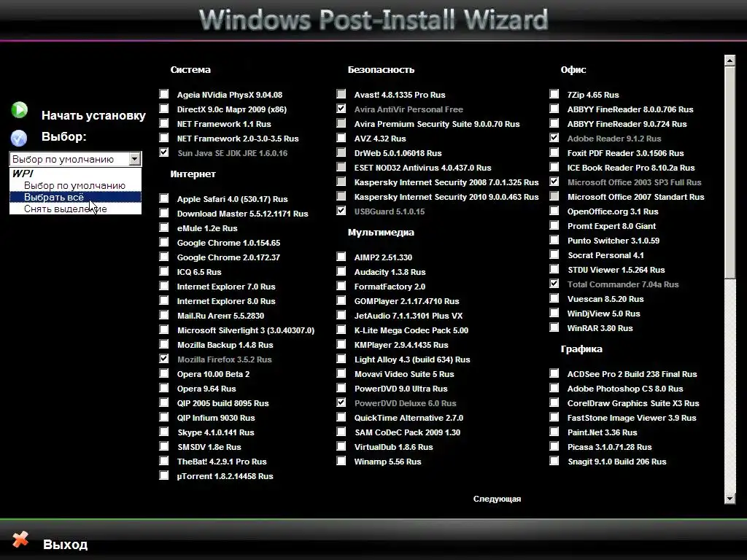Choose Снять выделение in the dropdown list
The width and height of the screenshot is (747, 560).
(75, 209)
